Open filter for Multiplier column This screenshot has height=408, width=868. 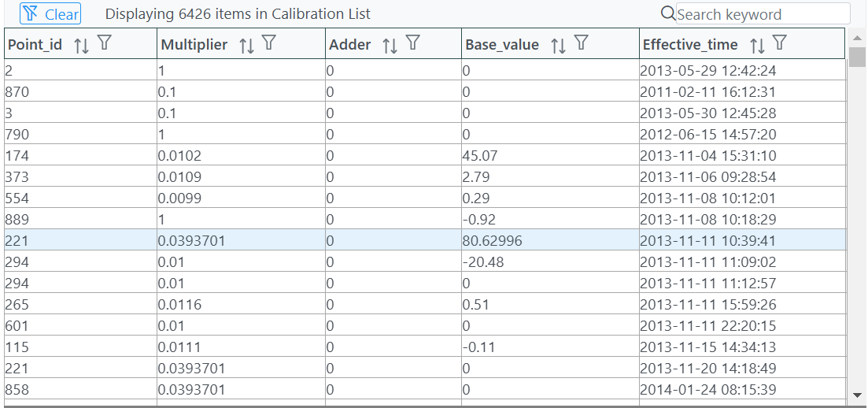coord(268,43)
